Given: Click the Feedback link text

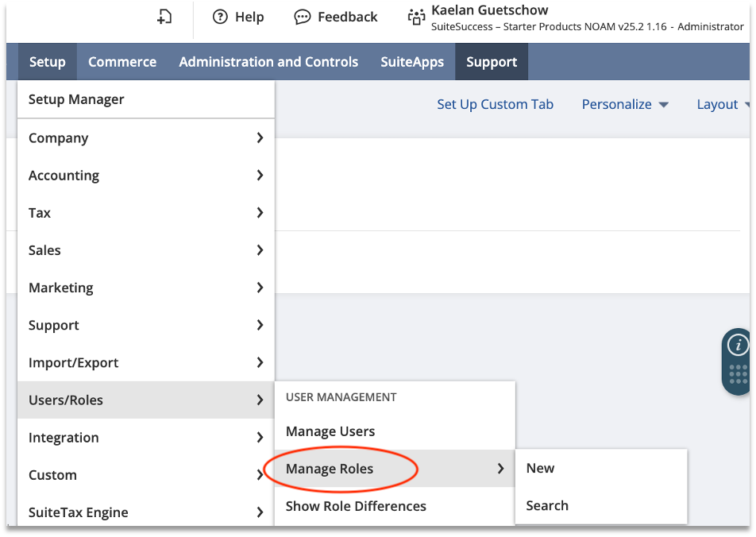Looking at the screenshot, I should (348, 17).
